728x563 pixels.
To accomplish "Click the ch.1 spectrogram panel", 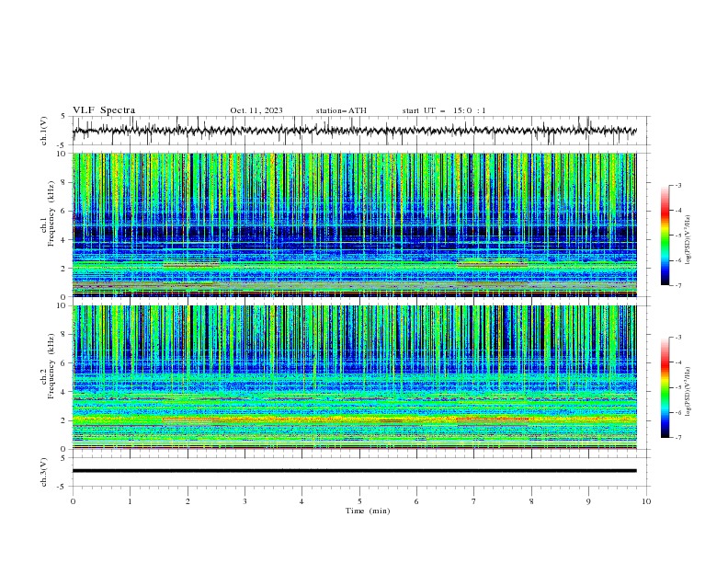I will [354, 224].
